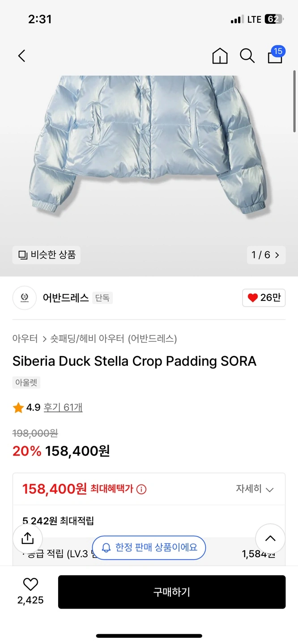Open shopping bag with 15 items

point(275,56)
